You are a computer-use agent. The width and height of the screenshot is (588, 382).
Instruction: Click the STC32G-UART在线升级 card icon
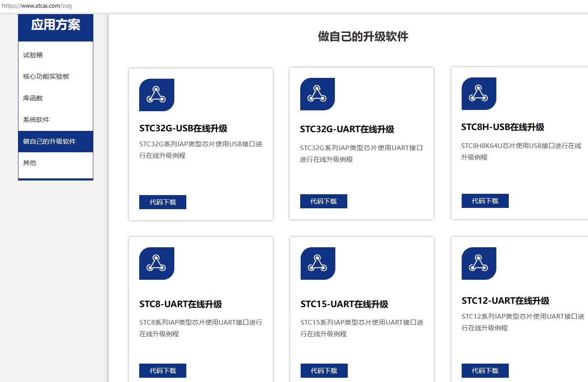[317, 94]
